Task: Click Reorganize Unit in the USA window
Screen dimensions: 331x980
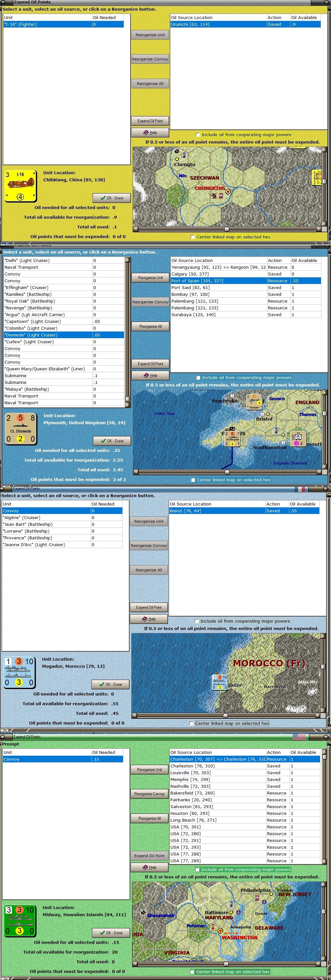Action: (149, 769)
